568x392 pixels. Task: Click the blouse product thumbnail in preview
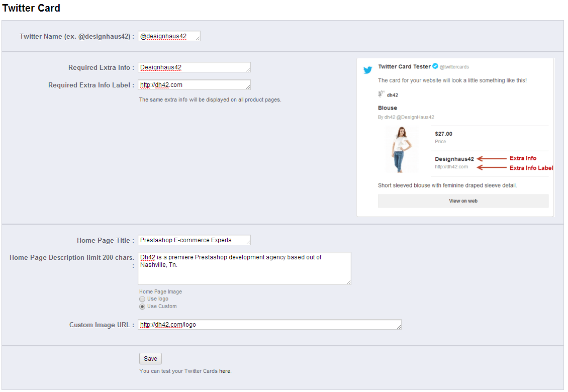(x=401, y=150)
